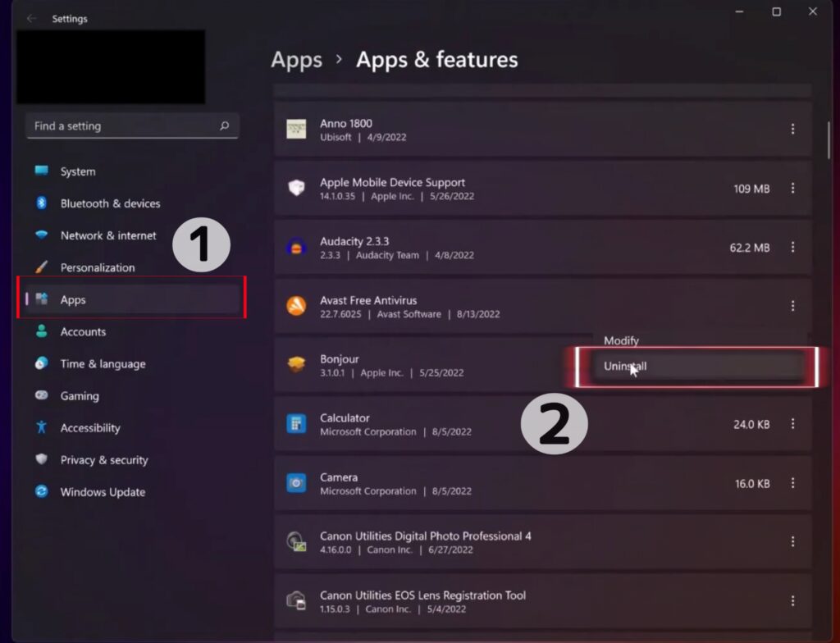The width and height of the screenshot is (840, 643).
Task: Click the Apps & features heading
Action: pos(436,60)
